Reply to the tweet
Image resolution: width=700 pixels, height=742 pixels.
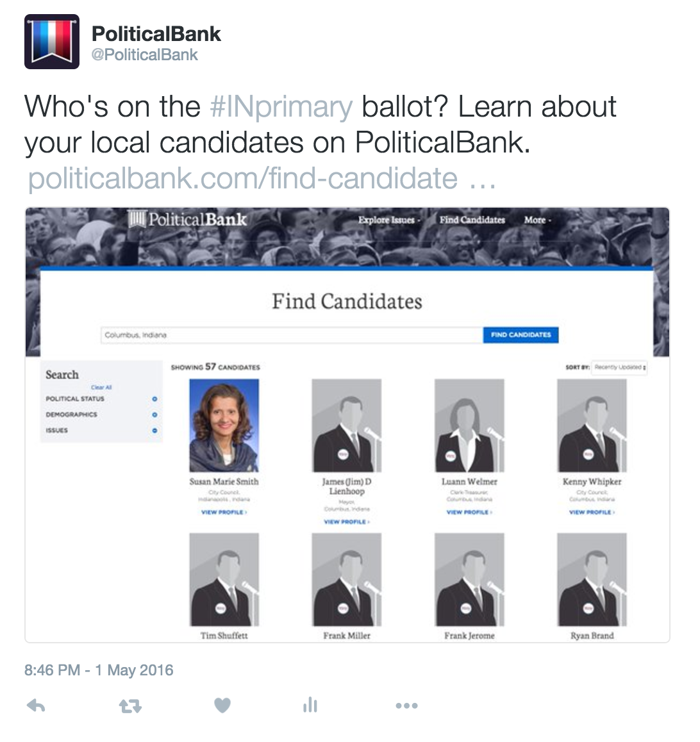tap(36, 706)
